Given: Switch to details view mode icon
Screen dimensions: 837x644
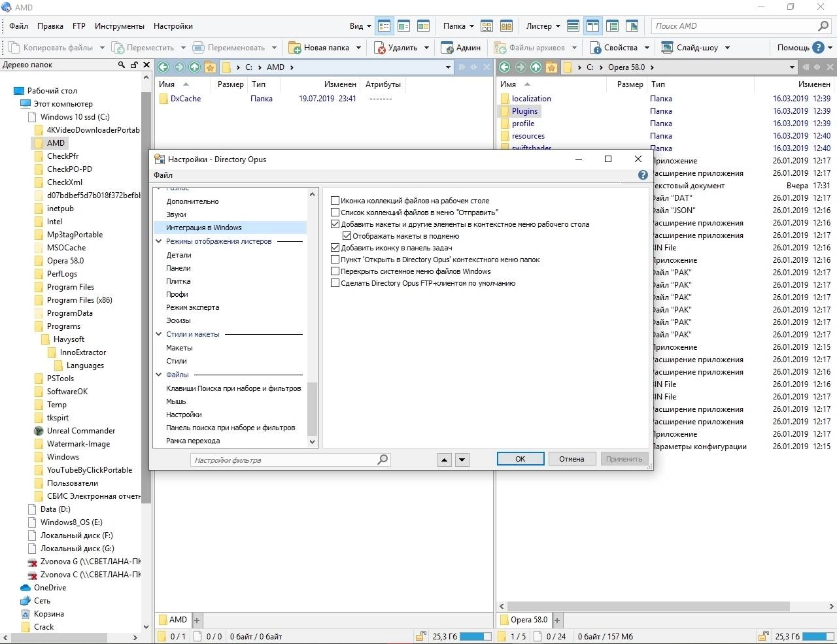Looking at the screenshot, I should (384, 26).
